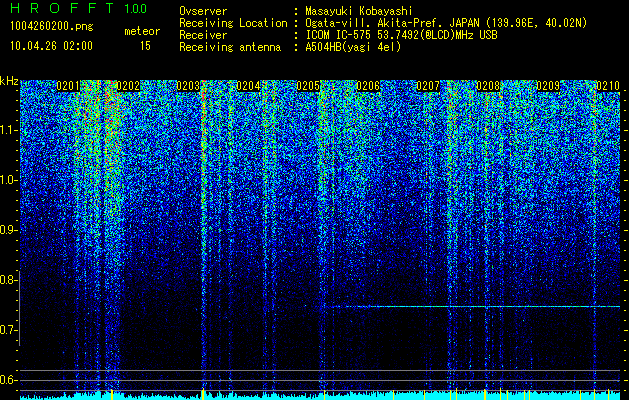Click the 1.1 frequency axis label

click(8, 130)
